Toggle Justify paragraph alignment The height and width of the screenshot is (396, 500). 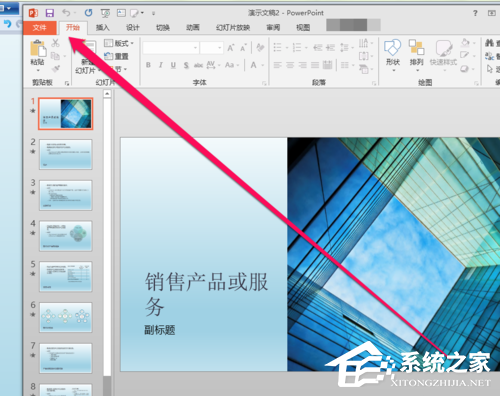click(x=315, y=65)
